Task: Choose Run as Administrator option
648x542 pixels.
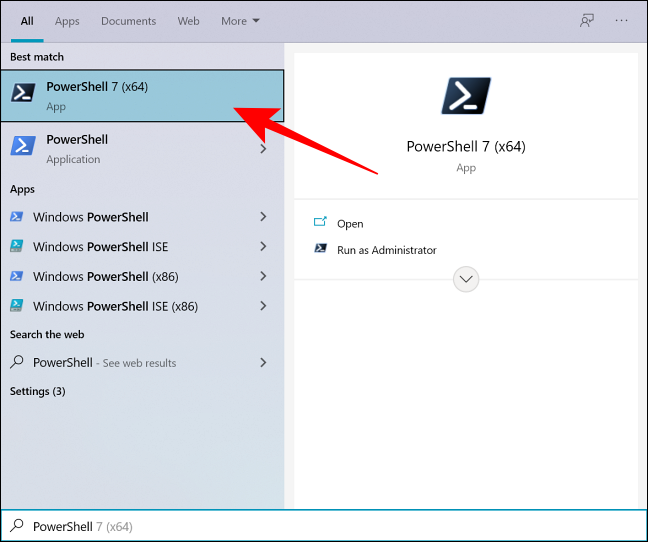Action: [386, 250]
